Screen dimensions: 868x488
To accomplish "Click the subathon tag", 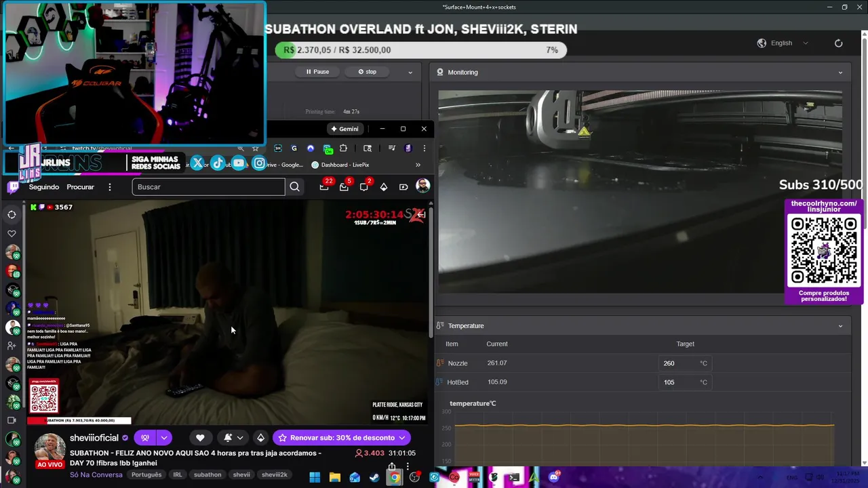I will pos(208,474).
